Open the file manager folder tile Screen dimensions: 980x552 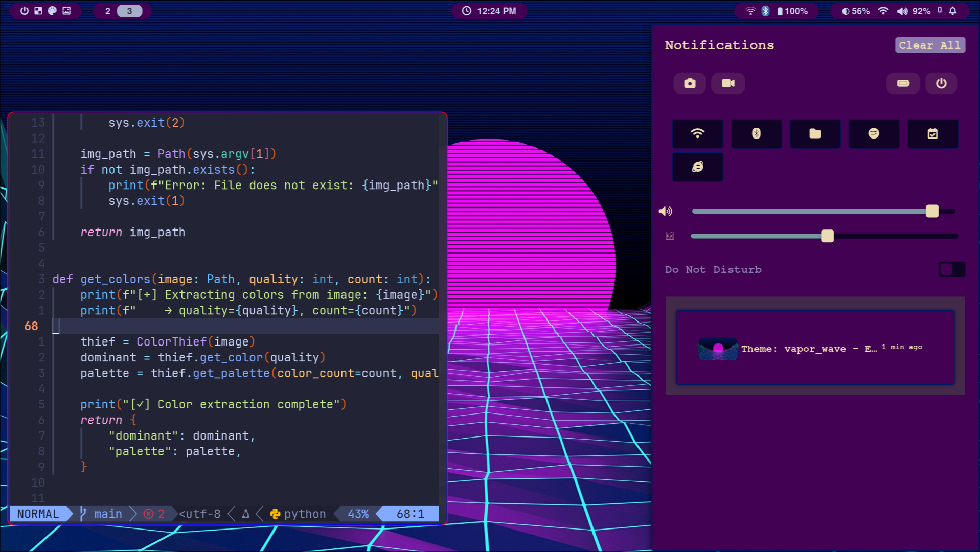(815, 133)
